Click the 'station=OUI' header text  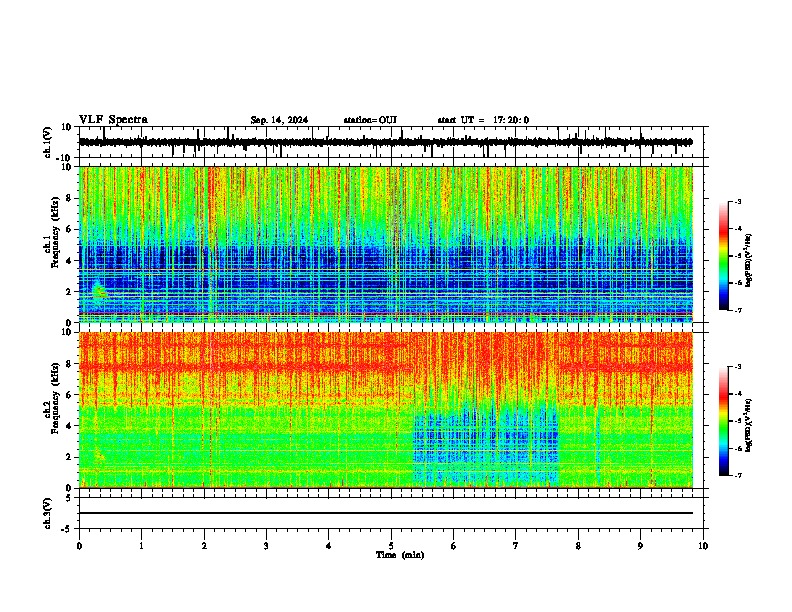point(370,120)
